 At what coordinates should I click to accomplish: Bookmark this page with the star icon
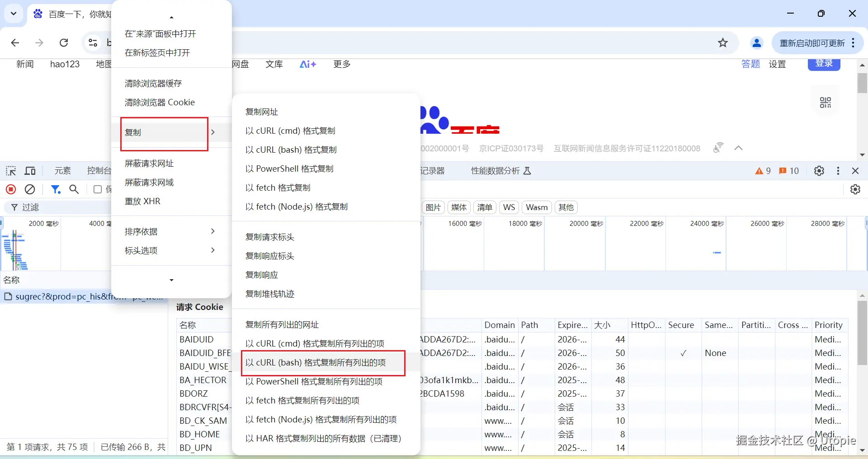coord(723,43)
